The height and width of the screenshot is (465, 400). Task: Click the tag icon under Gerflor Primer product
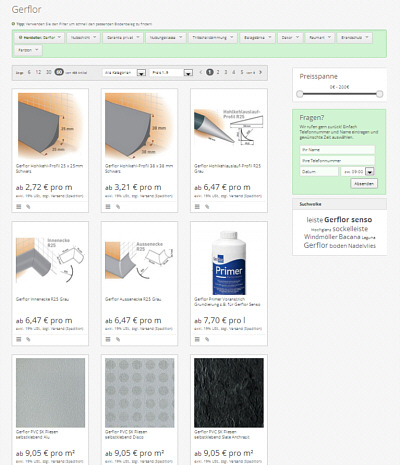click(207, 339)
